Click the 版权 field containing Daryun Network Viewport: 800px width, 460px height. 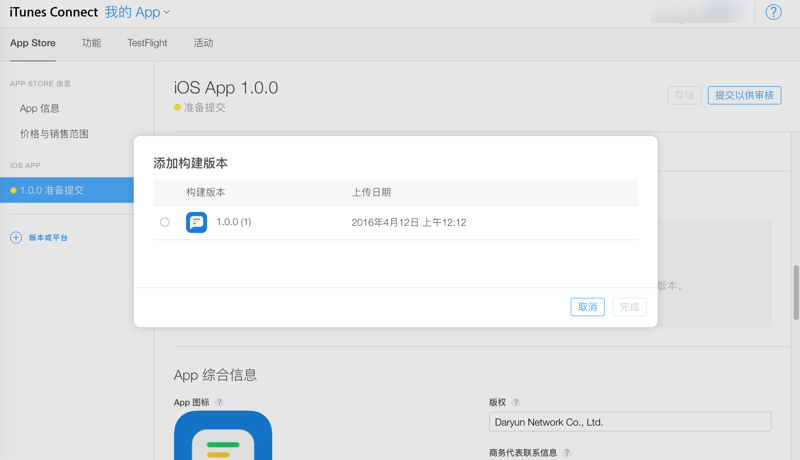(x=630, y=422)
